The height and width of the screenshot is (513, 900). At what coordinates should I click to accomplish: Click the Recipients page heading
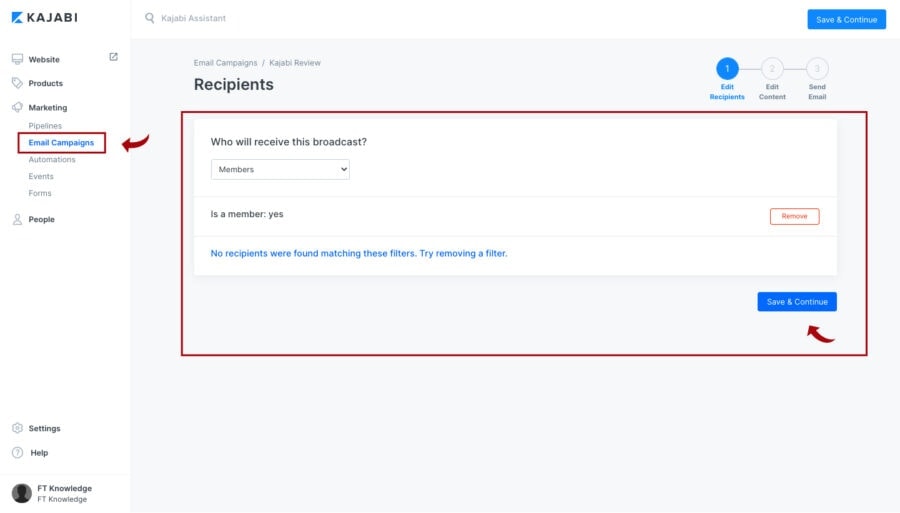coord(234,84)
